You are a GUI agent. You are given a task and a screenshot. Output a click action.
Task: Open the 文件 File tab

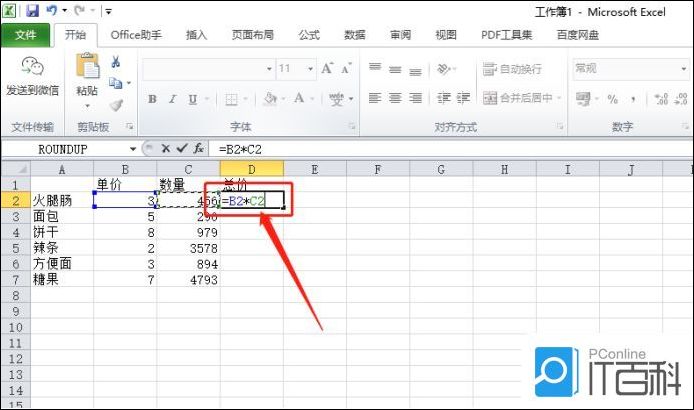(26, 35)
